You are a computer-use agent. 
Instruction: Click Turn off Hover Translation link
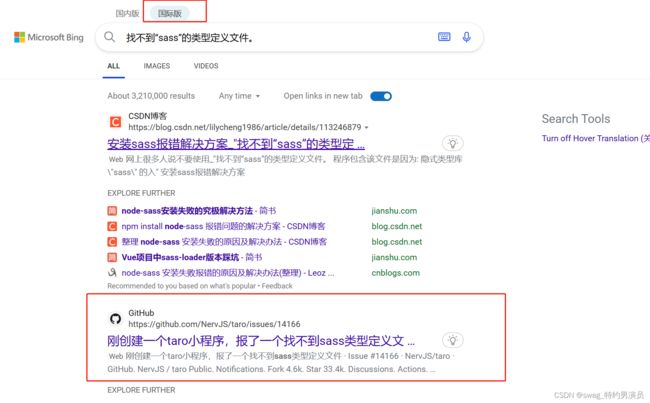point(595,138)
